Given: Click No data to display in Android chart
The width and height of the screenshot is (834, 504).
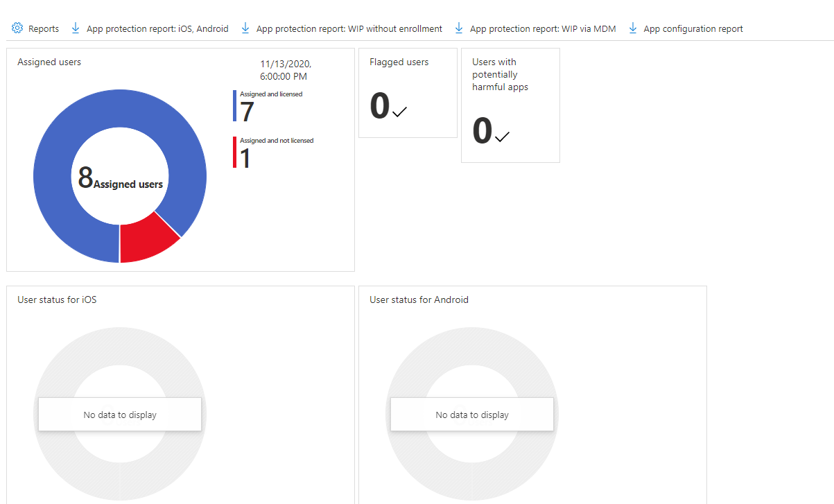Looking at the screenshot, I should tap(472, 415).
